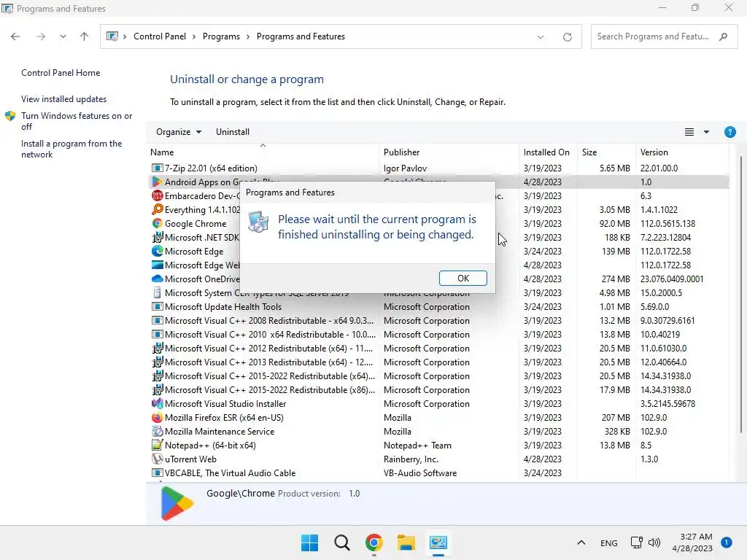Click the ENG language indicator

(609, 542)
